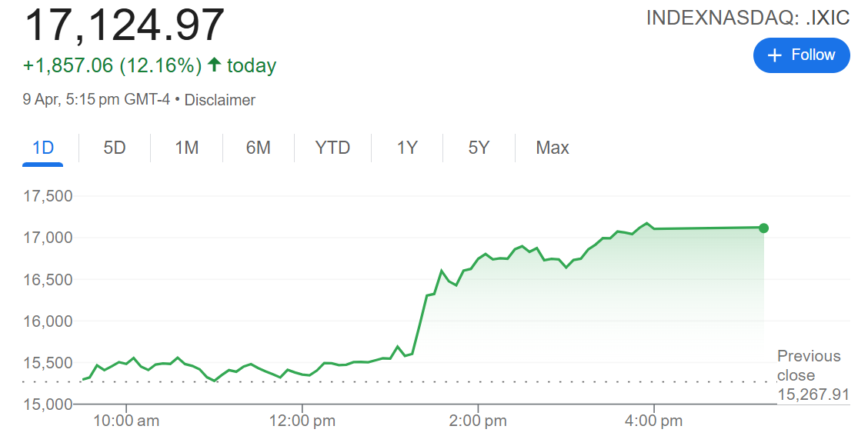Click the +1,857.06 (12.16%) change text
This screenshot has height=446, width=868.
[x=112, y=66]
